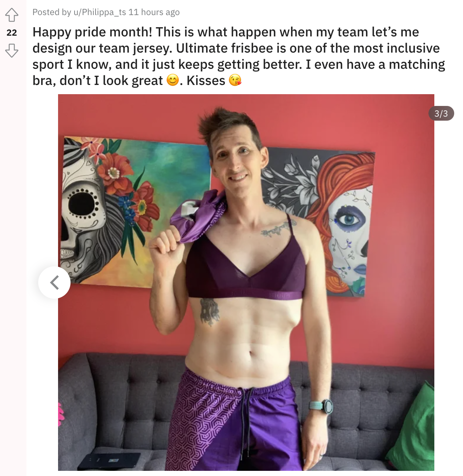
Task: Click the "11 hours ago" timestamp
Action: pos(154,12)
